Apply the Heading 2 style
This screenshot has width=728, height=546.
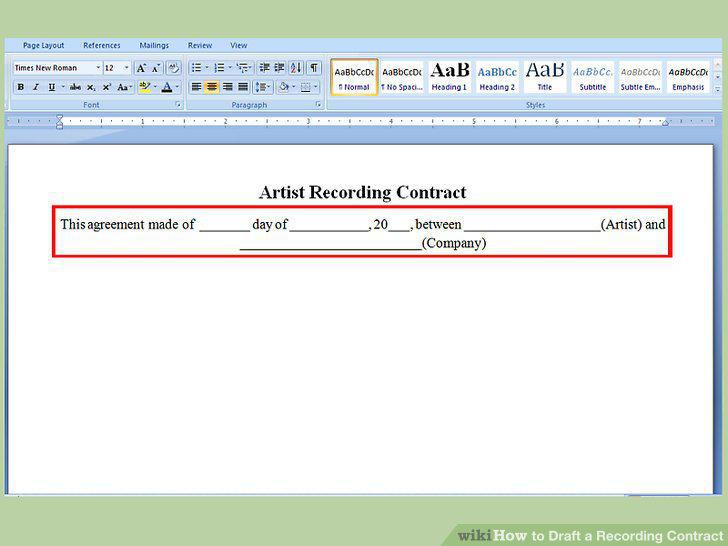point(497,77)
